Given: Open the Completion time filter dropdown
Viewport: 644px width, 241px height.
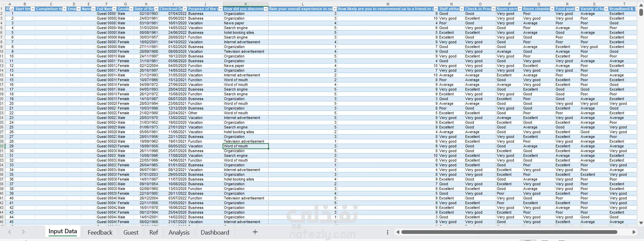Looking at the screenshot, I should tap(64, 9).
